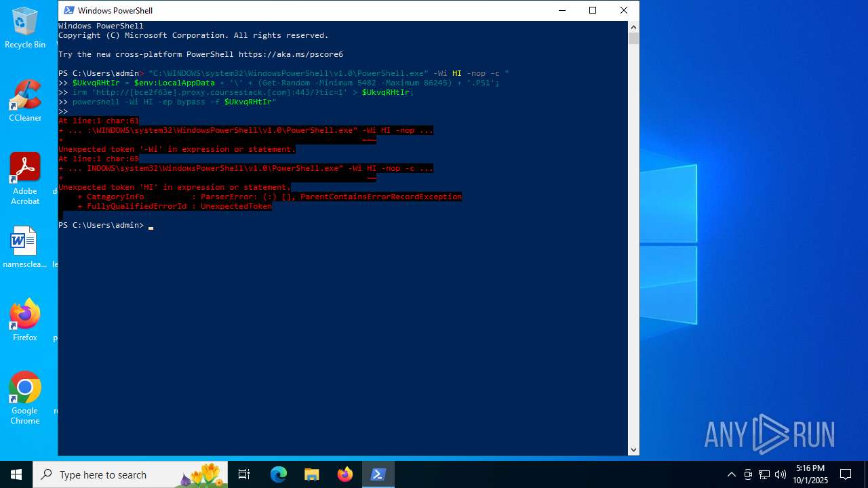
Task: Open the clock showing 5:16 PM
Action: (x=810, y=474)
